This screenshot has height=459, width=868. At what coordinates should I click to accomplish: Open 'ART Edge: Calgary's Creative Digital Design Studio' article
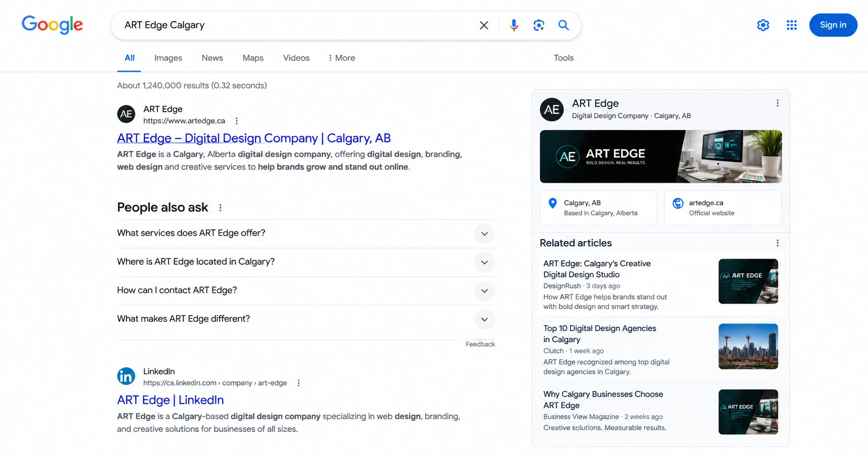[597, 269]
